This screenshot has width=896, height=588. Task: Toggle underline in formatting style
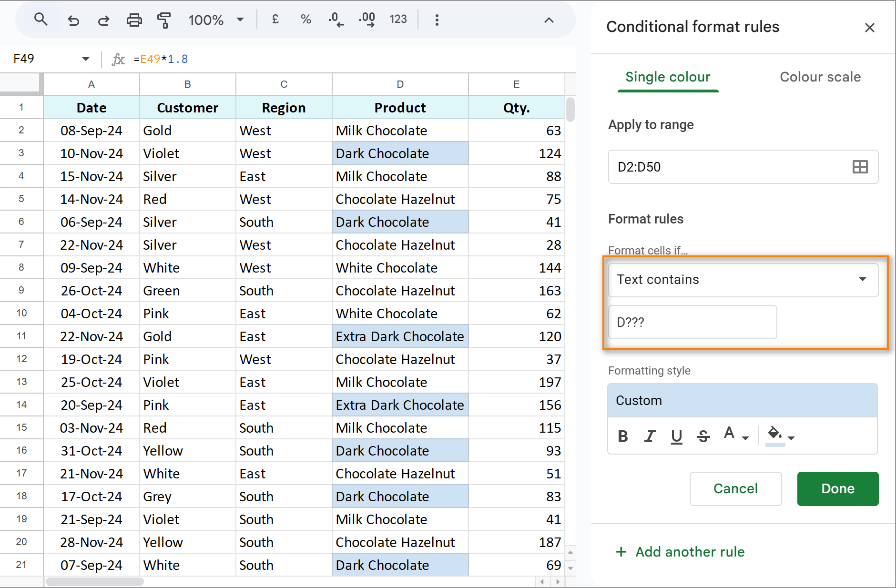pyautogui.click(x=676, y=436)
